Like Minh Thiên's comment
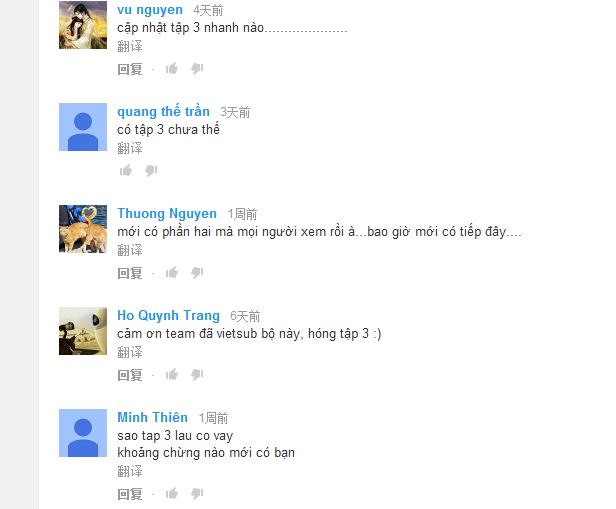The height and width of the screenshot is (509, 616). [x=172, y=494]
